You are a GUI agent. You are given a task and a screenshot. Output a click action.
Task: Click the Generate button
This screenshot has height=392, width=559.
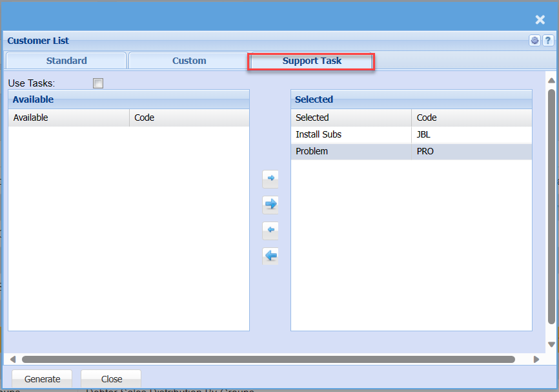pos(42,379)
